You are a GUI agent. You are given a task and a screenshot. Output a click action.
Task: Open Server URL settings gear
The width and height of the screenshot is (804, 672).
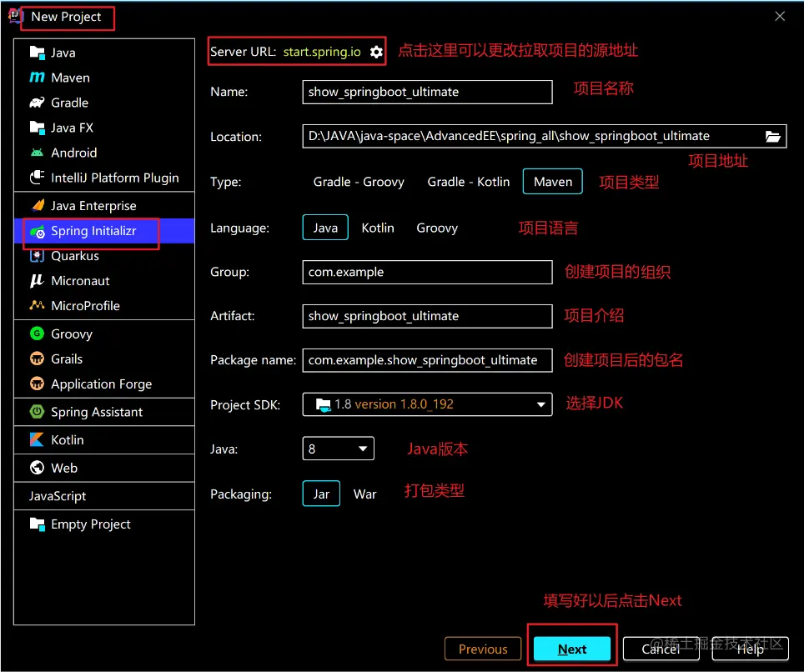coord(376,52)
